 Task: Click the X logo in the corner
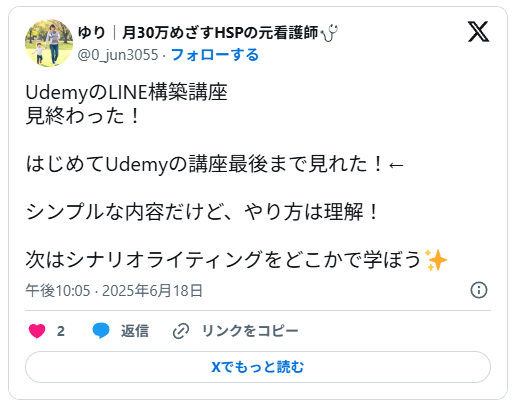pos(478,32)
